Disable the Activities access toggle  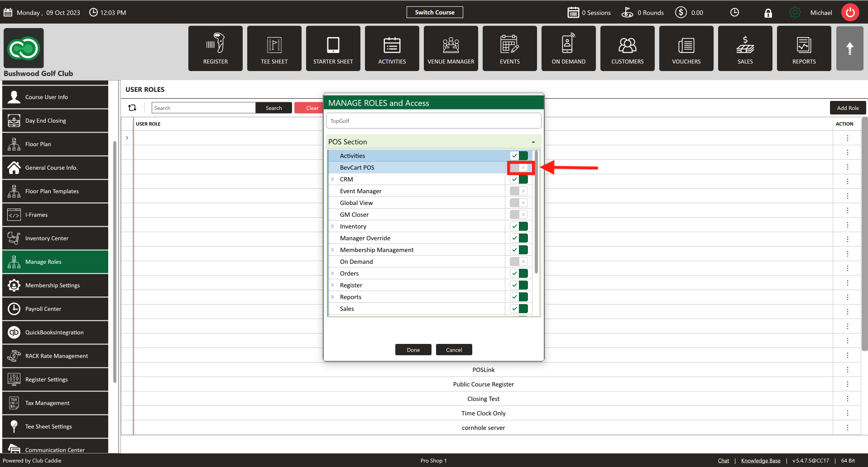(519, 156)
